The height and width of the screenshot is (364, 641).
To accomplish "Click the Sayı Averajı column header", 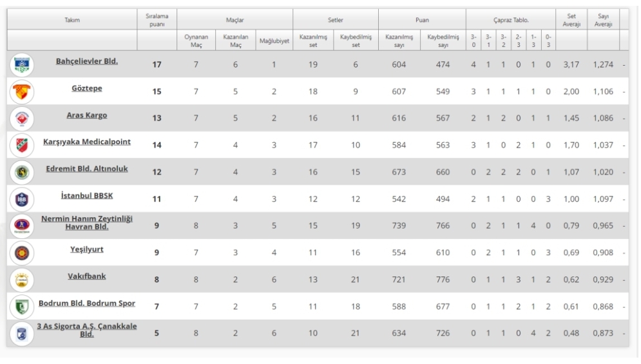I will coord(604,19).
